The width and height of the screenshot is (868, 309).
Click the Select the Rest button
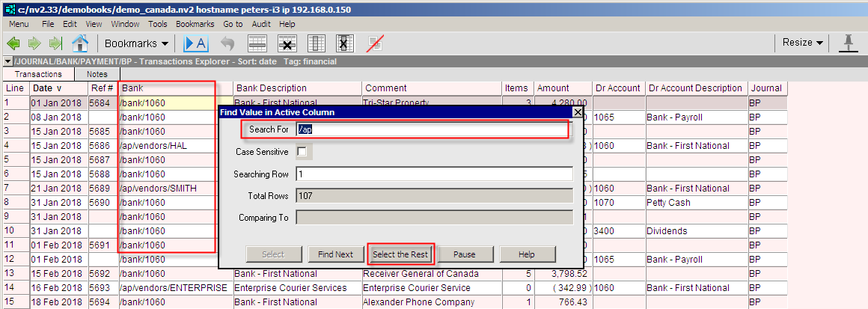coord(400,254)
